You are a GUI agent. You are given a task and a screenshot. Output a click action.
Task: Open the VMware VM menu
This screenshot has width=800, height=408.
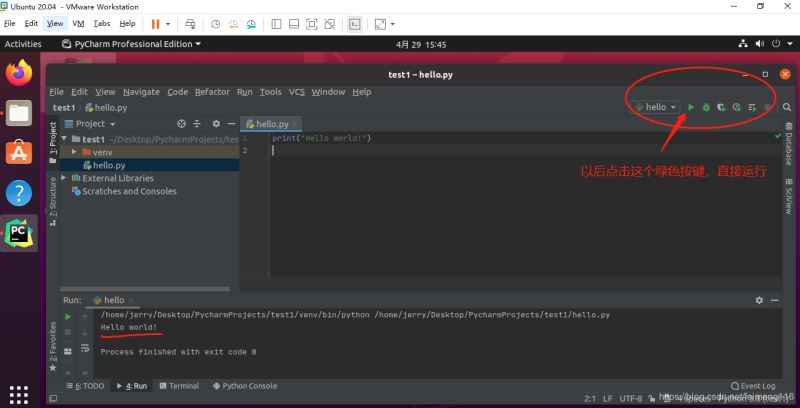[x=78, y=23]
